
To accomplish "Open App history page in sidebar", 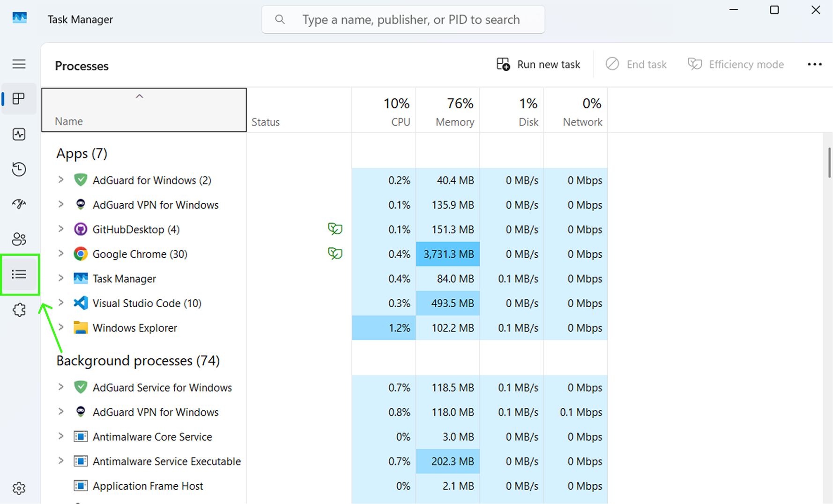I will (x=19, y=169).
